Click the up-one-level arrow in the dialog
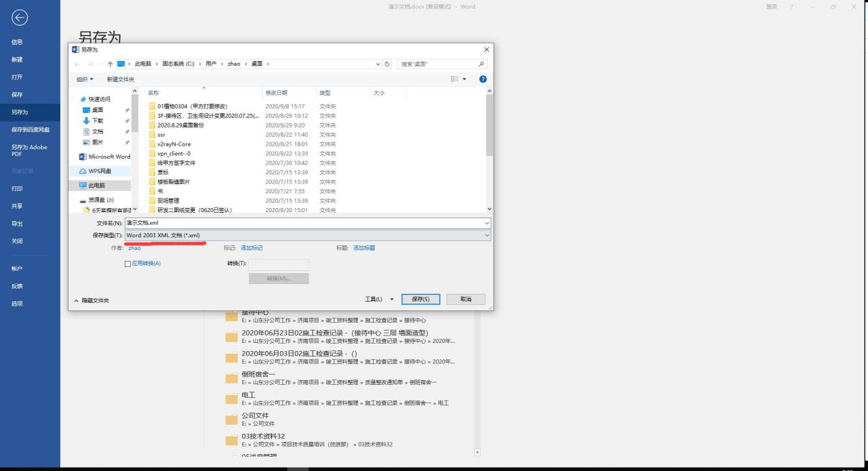The height and width of the screenshot is (471, 868). pos(110,64)
